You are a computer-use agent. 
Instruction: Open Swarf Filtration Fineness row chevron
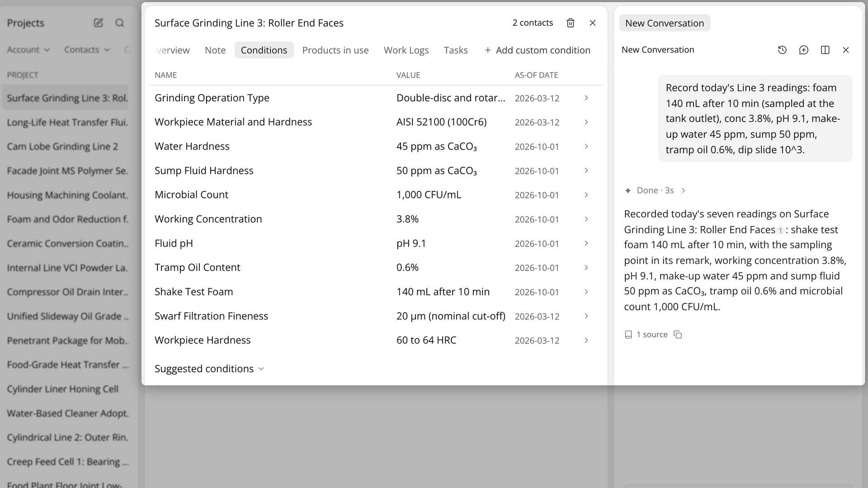tap(586, 316)
